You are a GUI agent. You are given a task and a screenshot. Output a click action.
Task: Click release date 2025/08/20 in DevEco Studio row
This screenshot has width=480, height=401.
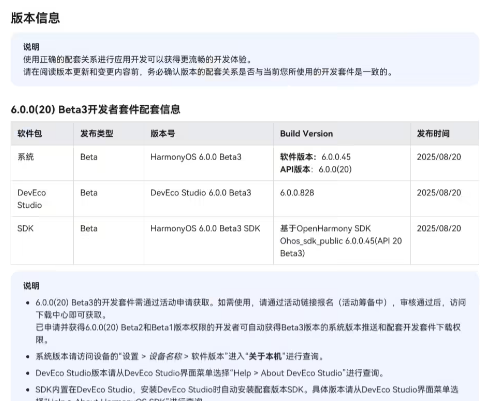coord(439,193)
